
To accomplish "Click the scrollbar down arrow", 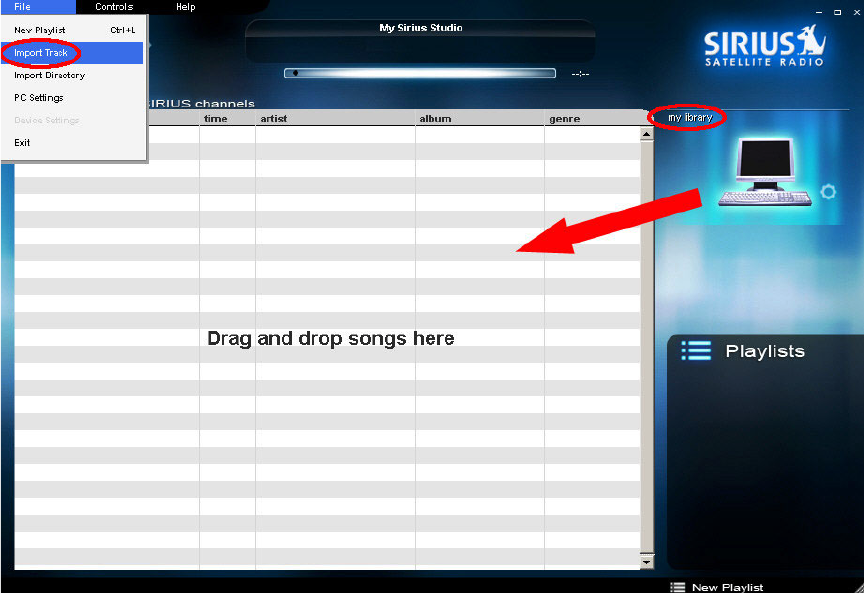I will (x=647, y=562).
